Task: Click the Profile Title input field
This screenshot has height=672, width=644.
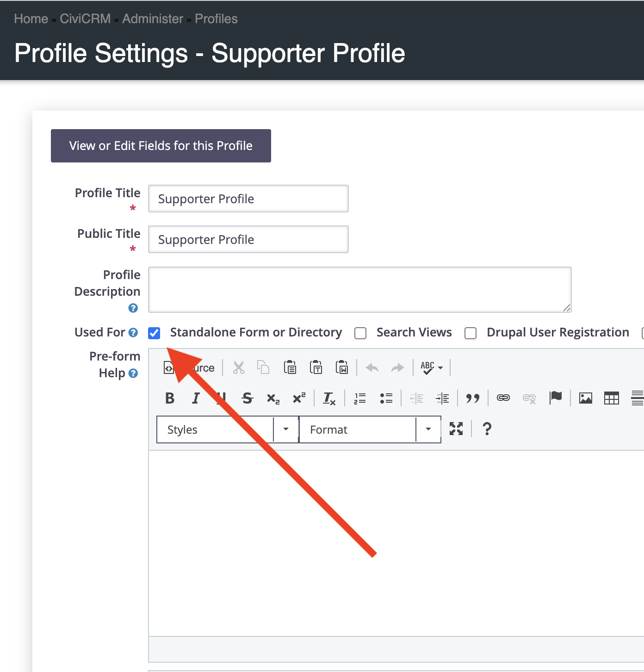Action: click(248, 199)
